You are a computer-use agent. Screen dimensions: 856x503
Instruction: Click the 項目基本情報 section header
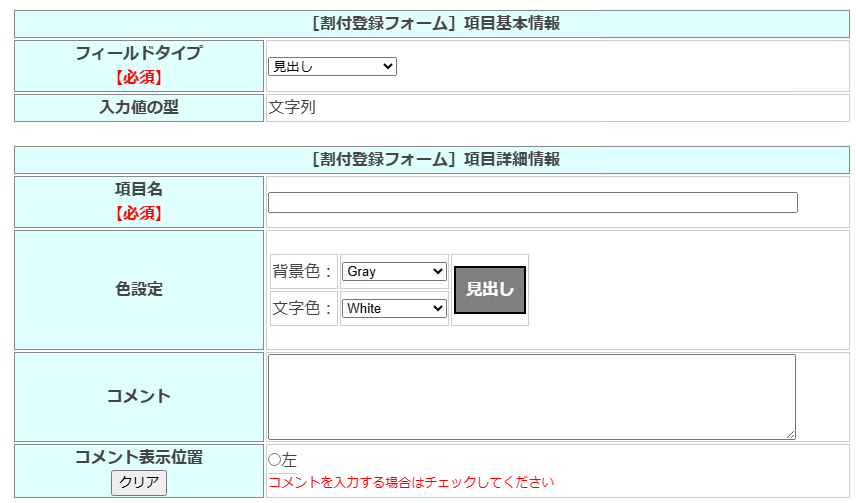(432, 24)
